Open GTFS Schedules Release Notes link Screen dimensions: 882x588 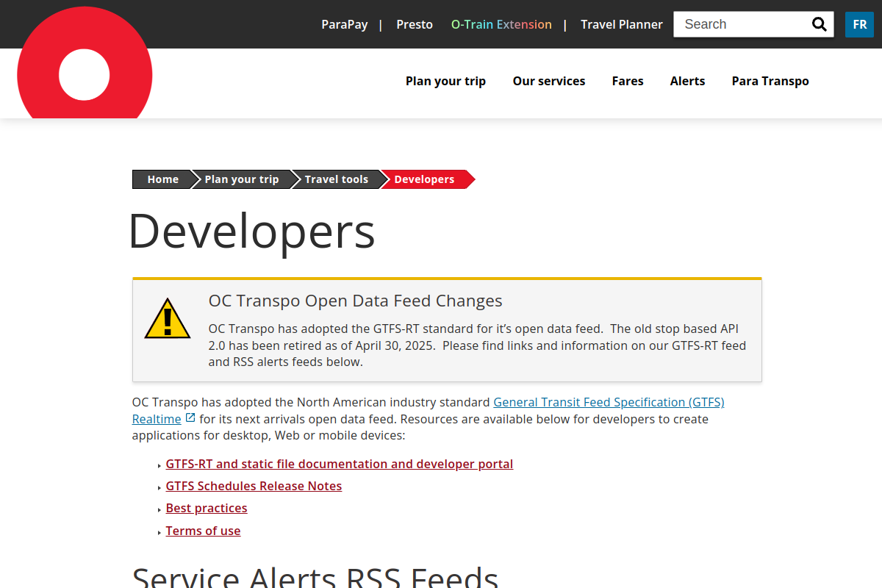[x=254, y=486]
